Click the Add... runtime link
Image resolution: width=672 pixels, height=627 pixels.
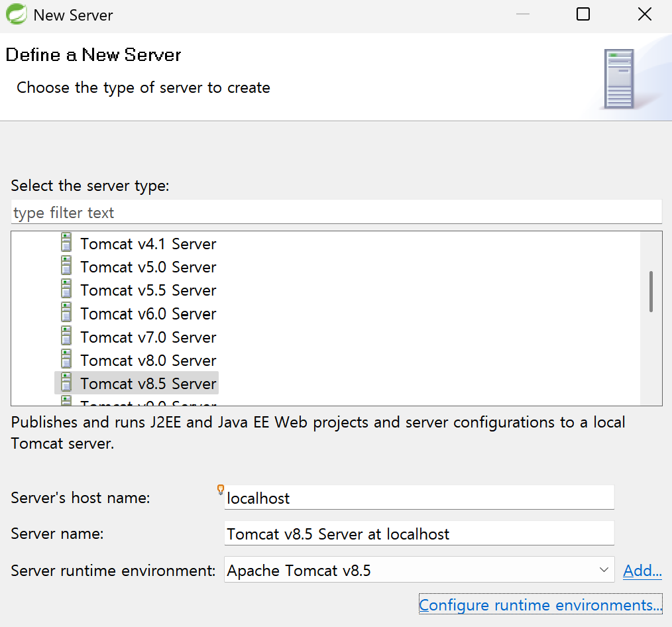point(642,571)
